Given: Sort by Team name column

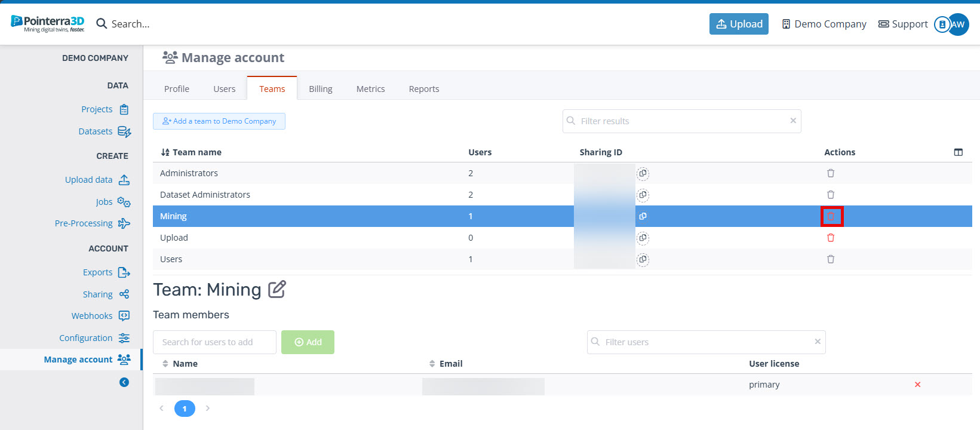Looking at the screenshot, I should pos(191,152).
